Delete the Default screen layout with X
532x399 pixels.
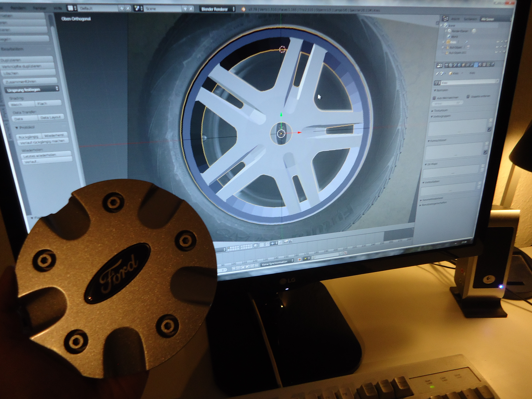point(128,9)
